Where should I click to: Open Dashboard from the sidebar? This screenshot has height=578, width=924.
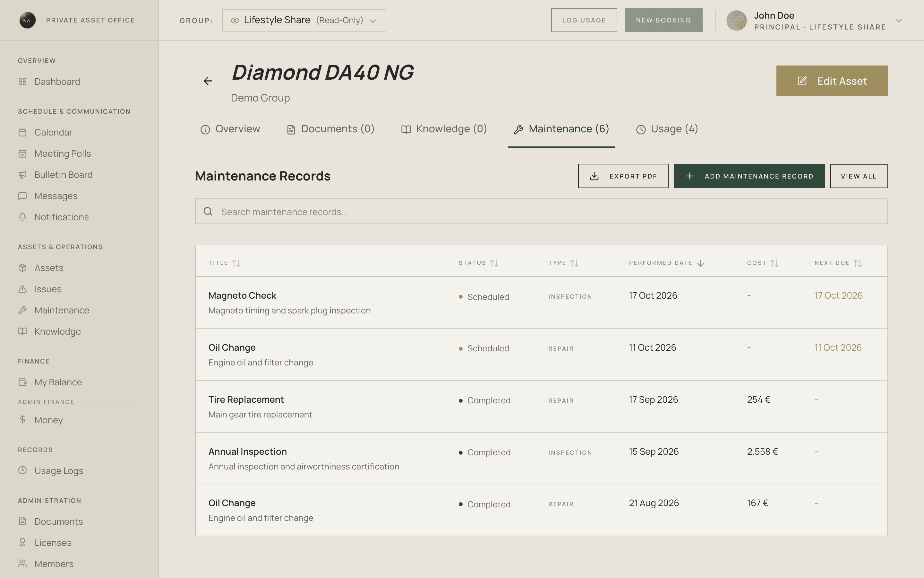(x=49, y=82)
